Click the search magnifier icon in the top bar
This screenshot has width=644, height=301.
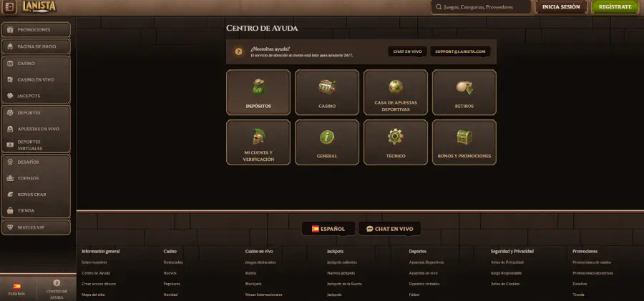pyautogui.click(x=439, y=7)
